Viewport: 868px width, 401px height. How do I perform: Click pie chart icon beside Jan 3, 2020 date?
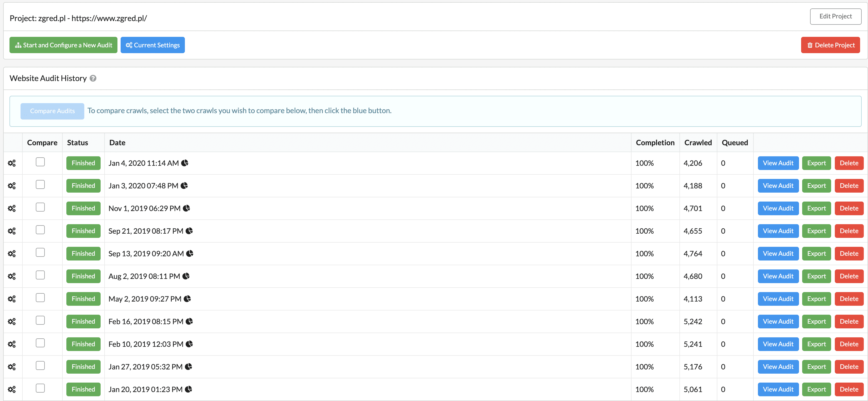pyautogui.click(x=184, y=186)
